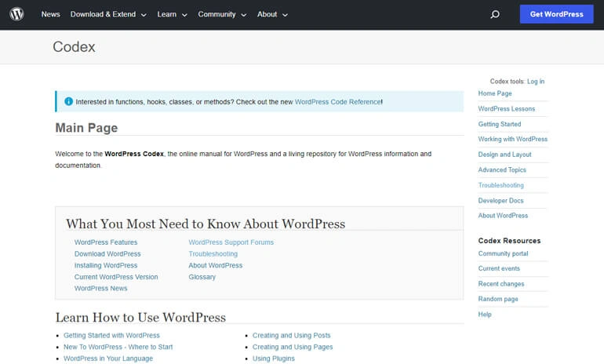Open Design and Layout sidebar link
Screen dimensions: 604x364
pos(504,155)
